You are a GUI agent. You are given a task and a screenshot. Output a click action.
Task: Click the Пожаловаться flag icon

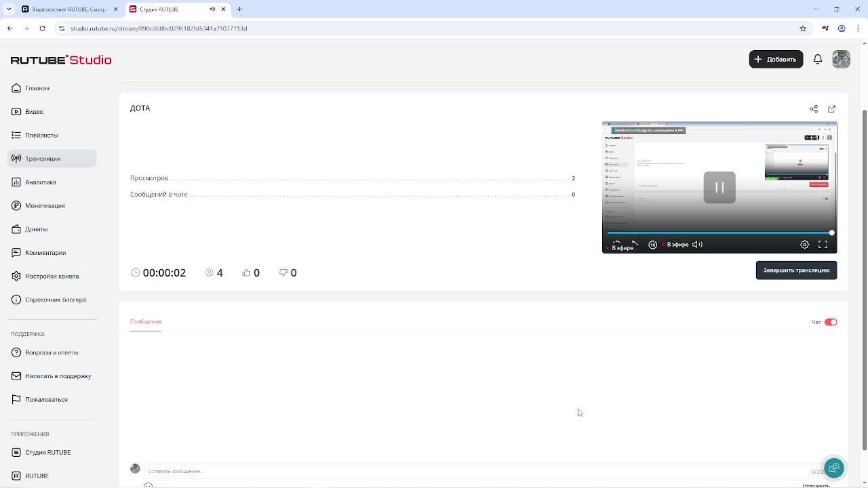click(16, 399)
